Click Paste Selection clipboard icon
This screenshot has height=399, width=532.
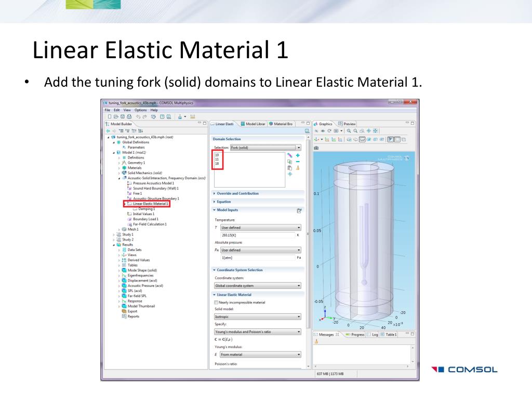(290, 168)
